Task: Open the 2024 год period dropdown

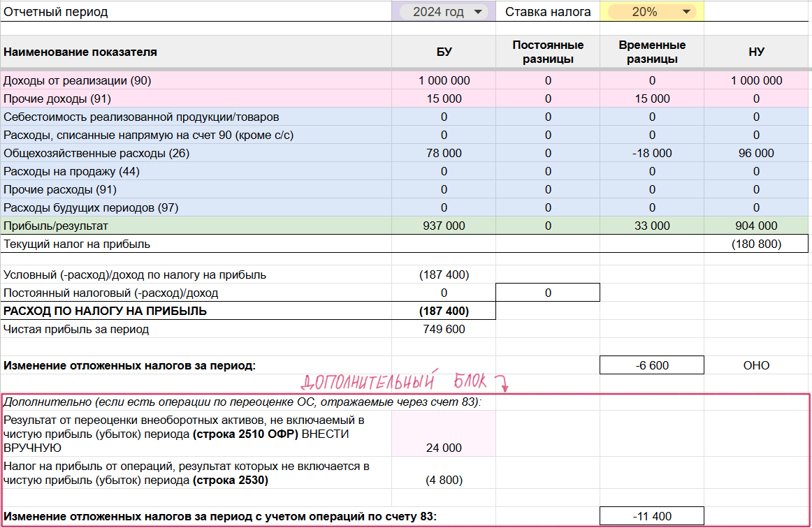Action: 443,11
